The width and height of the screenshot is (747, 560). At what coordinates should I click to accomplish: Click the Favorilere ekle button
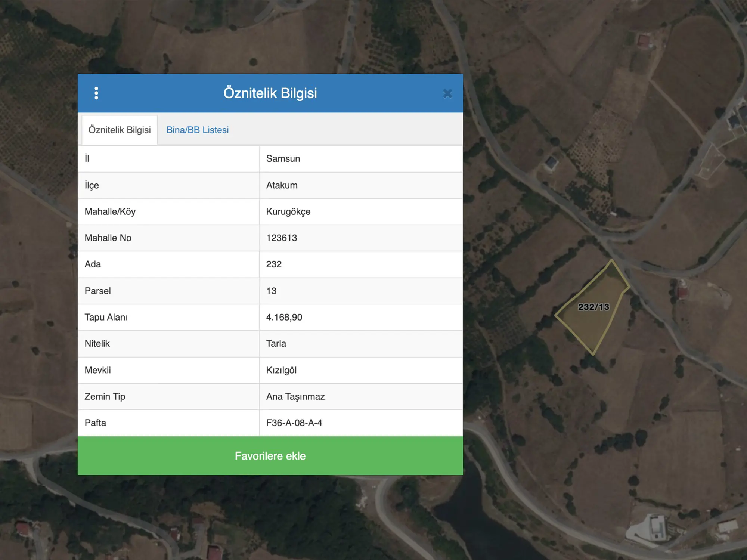[270, 456]
